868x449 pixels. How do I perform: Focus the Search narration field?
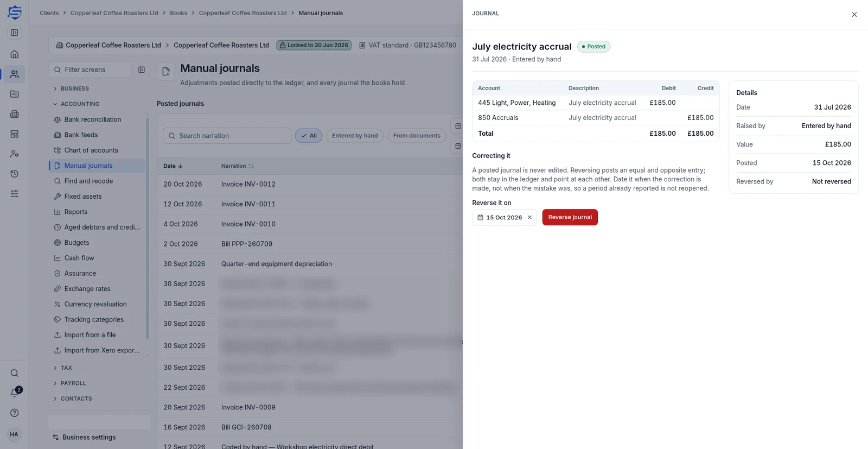point(227,136)
